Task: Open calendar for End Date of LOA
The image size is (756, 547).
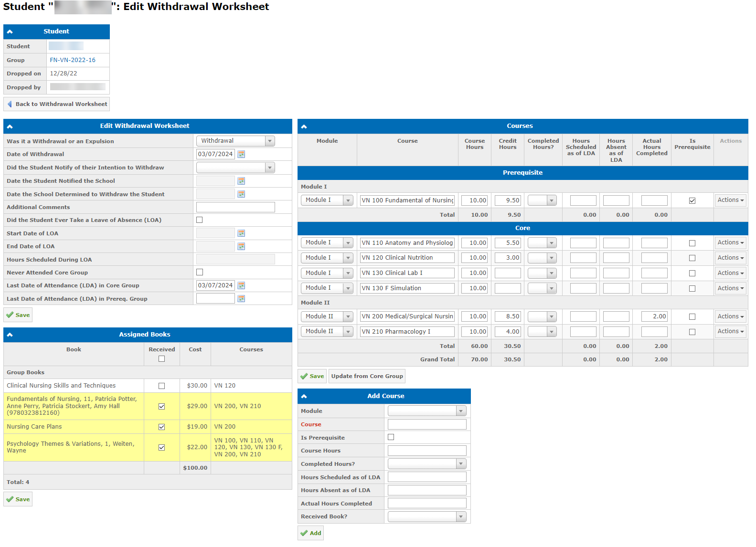Action: tap(241, 246)
